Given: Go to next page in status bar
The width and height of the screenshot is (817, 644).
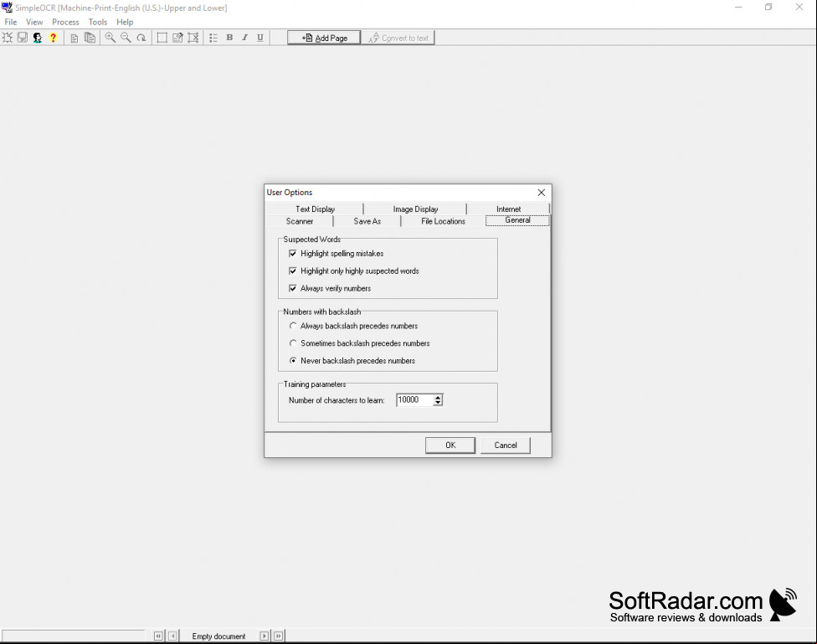Looking at the screenshot, I should pos(265,636).
